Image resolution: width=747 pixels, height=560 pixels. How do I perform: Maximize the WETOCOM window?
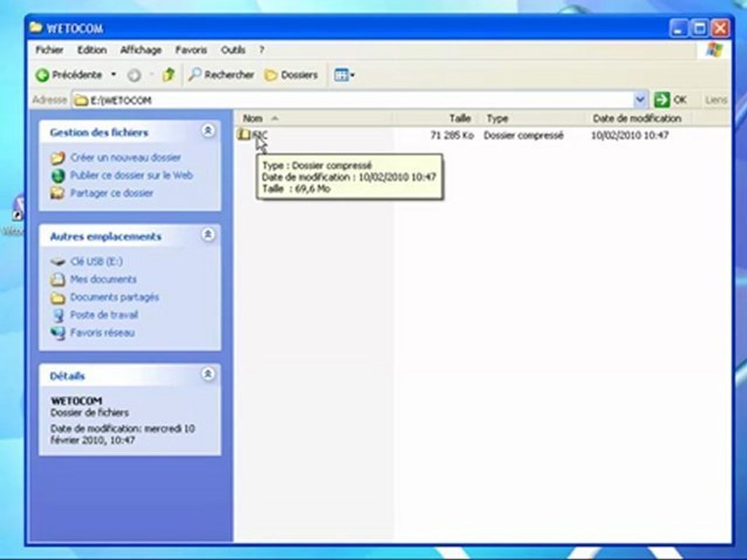(x=700, y=29)
